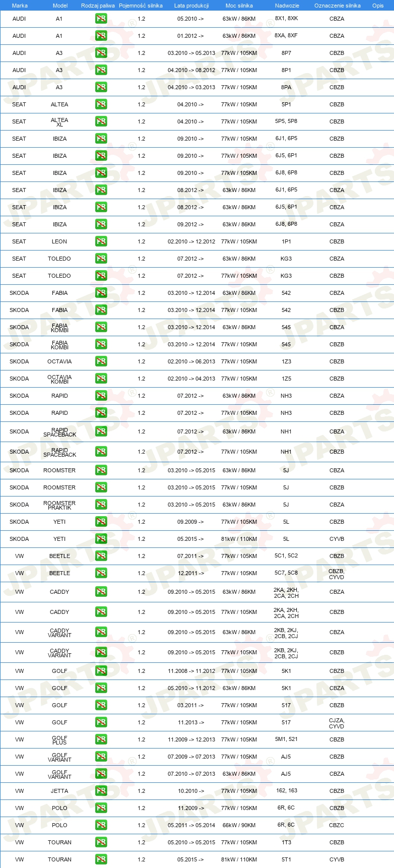Image resolution: width=394 pixels, height=868 pixels.
Task: Select the SKODA RAPID SPACEBACK CBZA row model
Action: click(x=59, y=432)
